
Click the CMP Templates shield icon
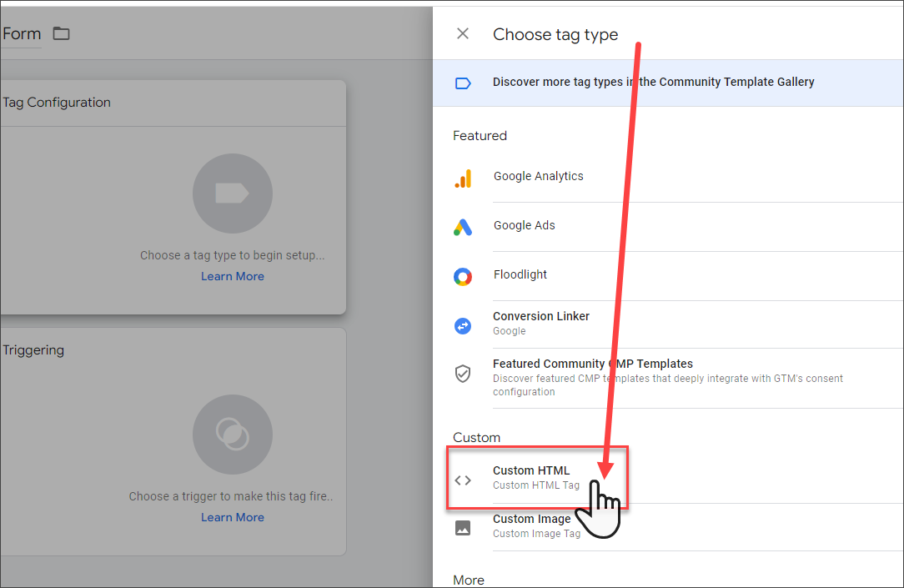463,374
